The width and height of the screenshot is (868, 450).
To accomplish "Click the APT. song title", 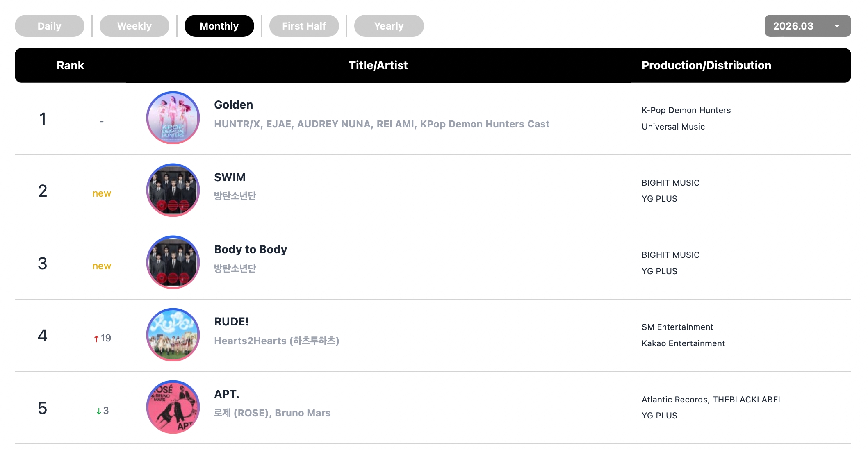I will pos(227,394).
